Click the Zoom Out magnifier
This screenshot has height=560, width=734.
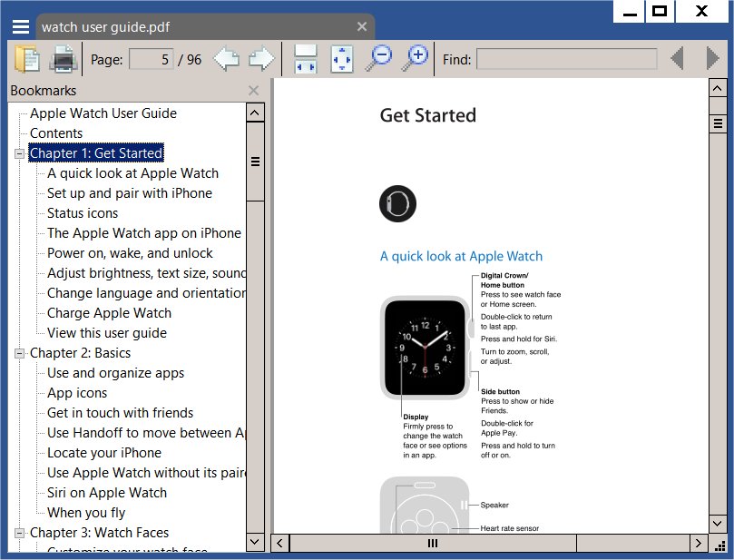[378, 59]
